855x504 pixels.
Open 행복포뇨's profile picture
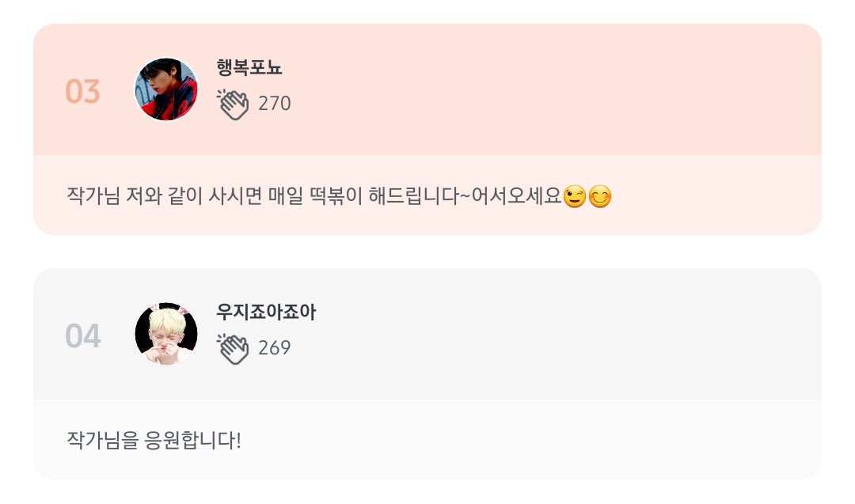click(166, 89)
